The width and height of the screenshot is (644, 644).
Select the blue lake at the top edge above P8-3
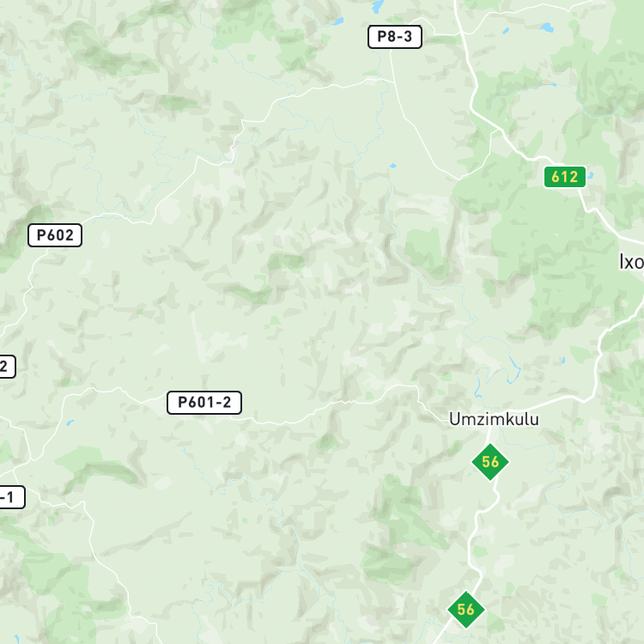tap(378, 6)
